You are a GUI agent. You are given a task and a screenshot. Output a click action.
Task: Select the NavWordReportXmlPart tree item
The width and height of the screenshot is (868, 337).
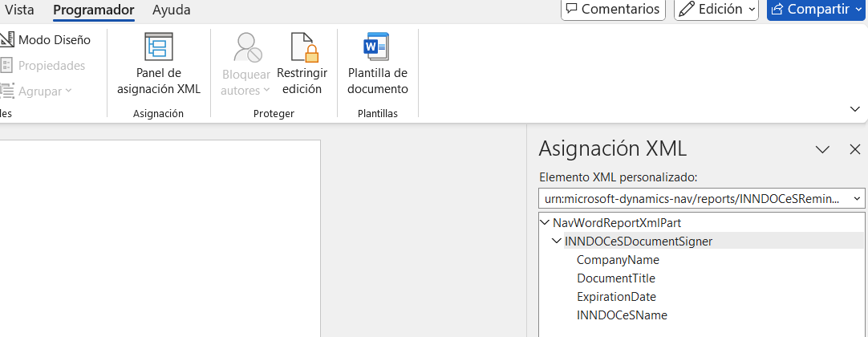tap(617, 223)
